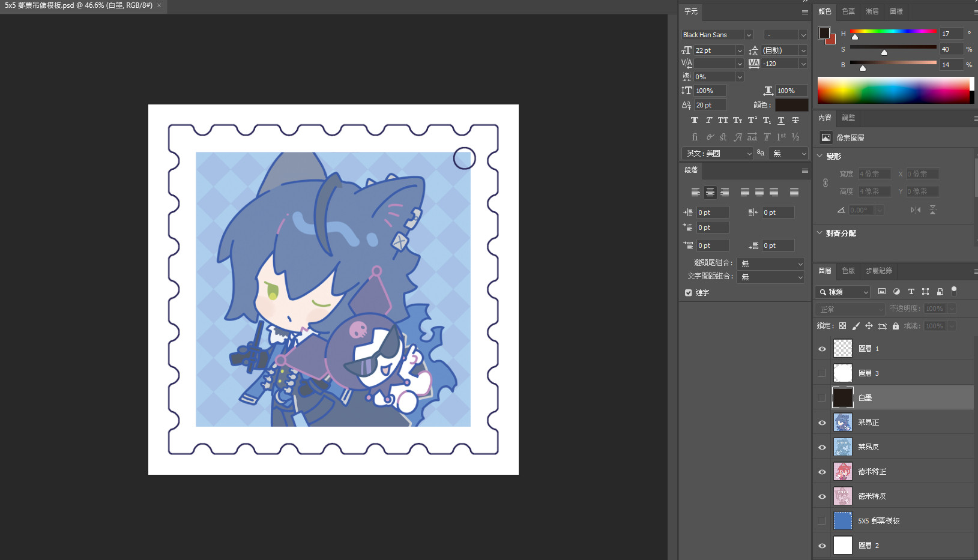The width and height of the screenshot is (978, 560).
Task: Toggle layer filtering on/off switch
Action: (x=954, y=291)
